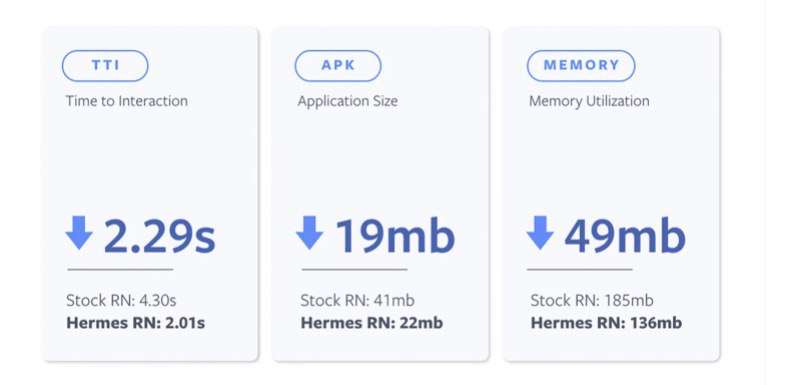Click Hermes RN: 136mb text
Viewport: 795px width, 385px height.
coord(606,323)
